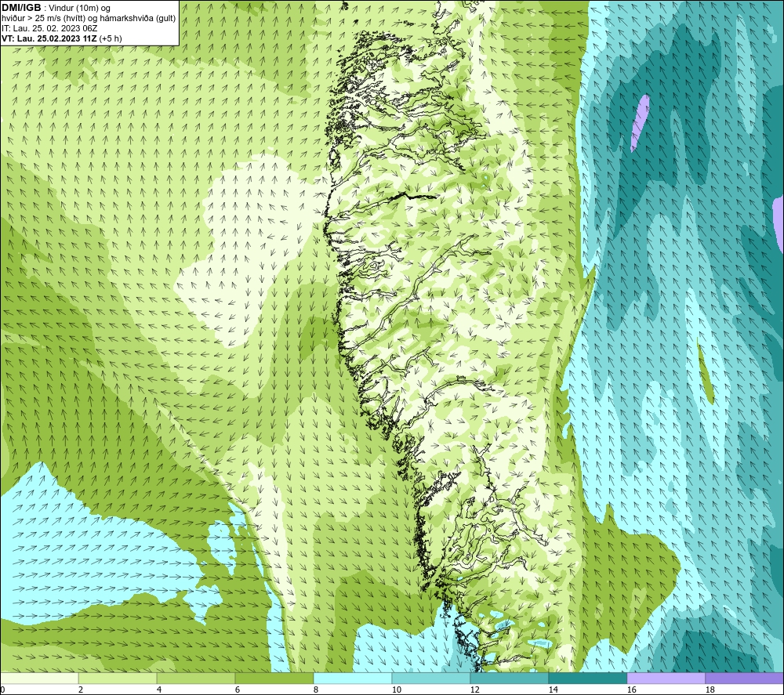Click the scale label '12'
Image resolution: width=784 pixels, height=695 pixels.
click(x=475, y=690)
